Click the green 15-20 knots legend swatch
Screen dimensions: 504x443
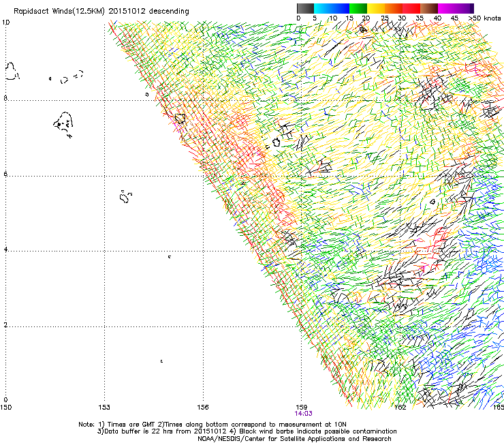[x=358, y=8]
